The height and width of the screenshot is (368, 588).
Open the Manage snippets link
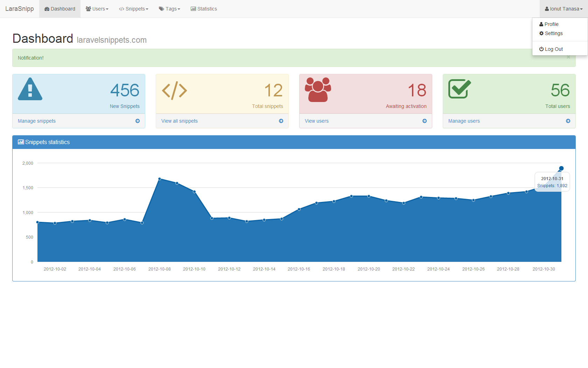[x=37, y=121]
